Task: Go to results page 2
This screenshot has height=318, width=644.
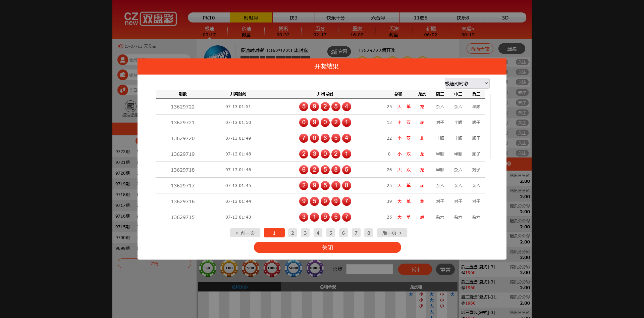Action: [x=292, y=233]
